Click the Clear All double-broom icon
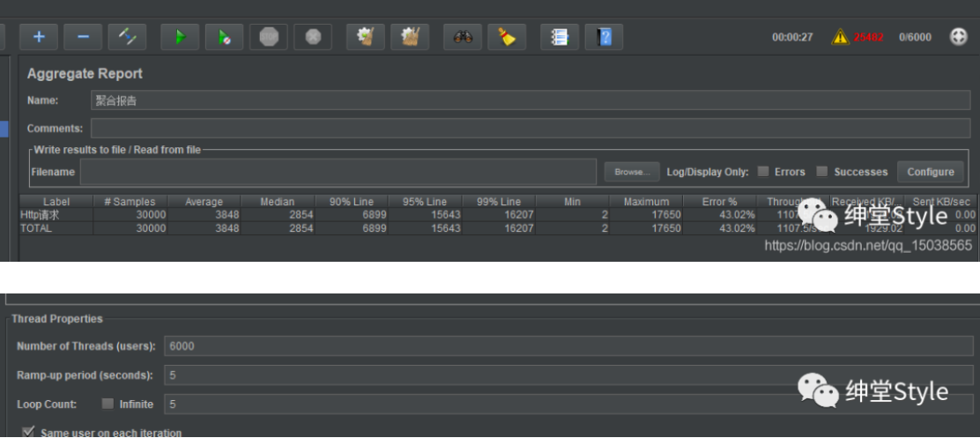The image size is (980, 438). [x=410, y=37]
